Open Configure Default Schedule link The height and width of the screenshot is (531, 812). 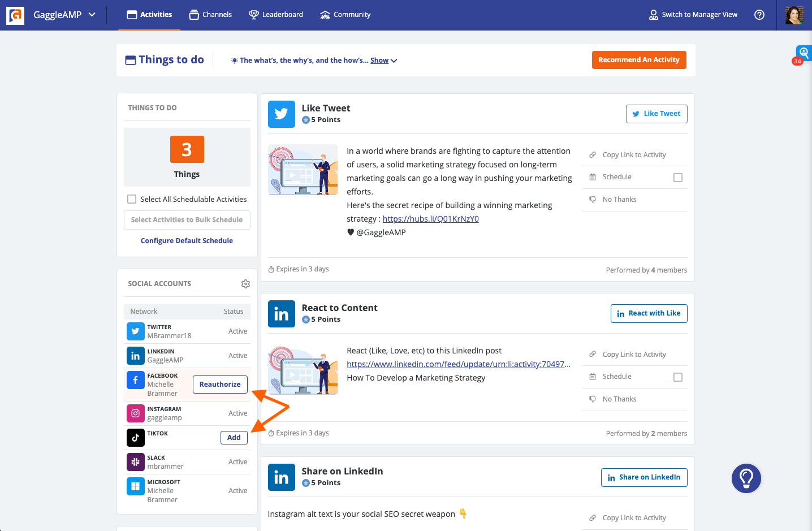pos(187,241)
